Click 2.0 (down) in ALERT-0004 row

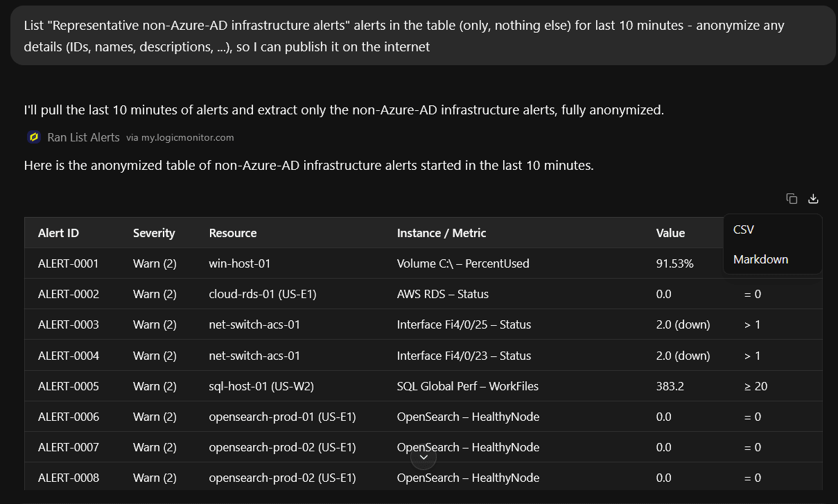683,356
